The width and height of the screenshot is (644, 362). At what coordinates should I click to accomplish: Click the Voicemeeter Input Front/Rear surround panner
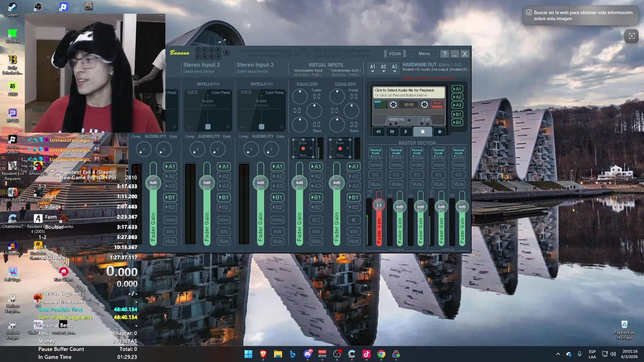point(303,148)
